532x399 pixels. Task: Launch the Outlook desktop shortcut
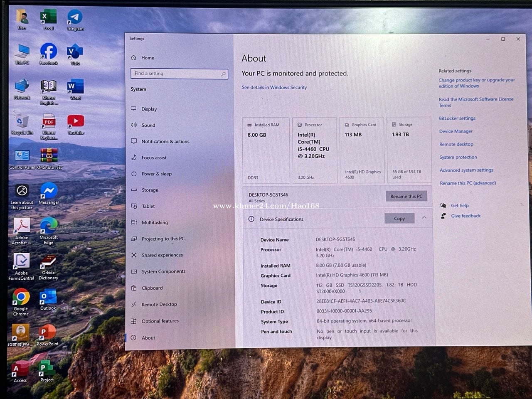point(48,298)
